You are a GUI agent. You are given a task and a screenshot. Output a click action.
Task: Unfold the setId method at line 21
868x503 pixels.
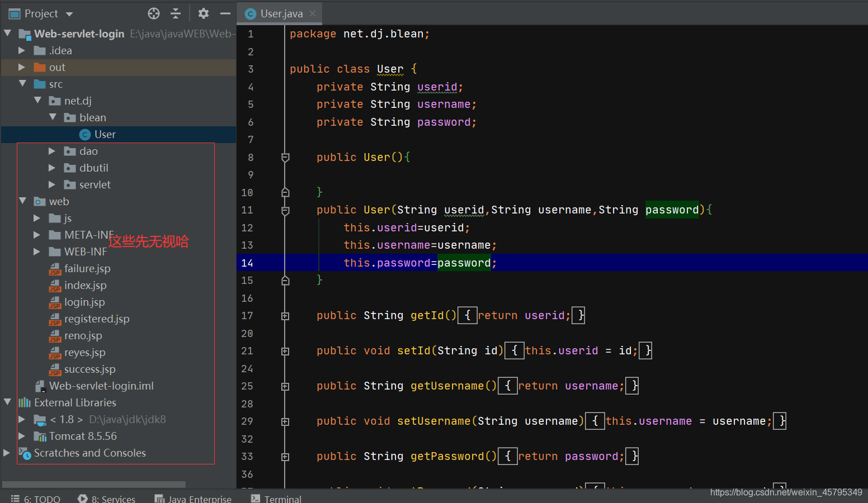[x=285, y=351]
